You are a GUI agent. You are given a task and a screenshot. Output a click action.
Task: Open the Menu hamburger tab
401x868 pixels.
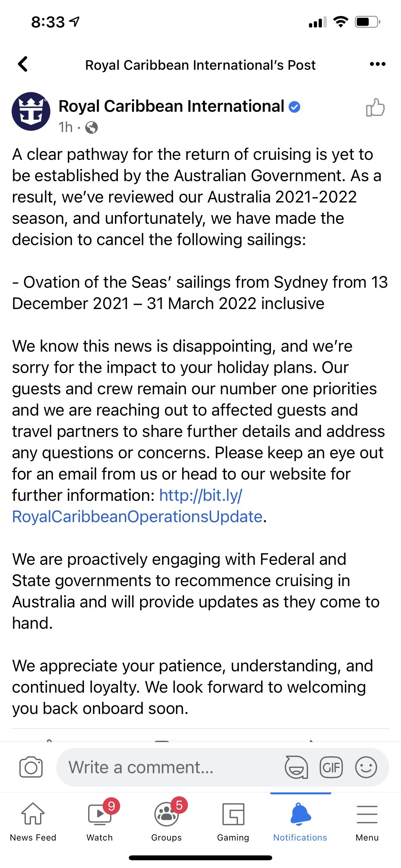(x=367, y=821)
